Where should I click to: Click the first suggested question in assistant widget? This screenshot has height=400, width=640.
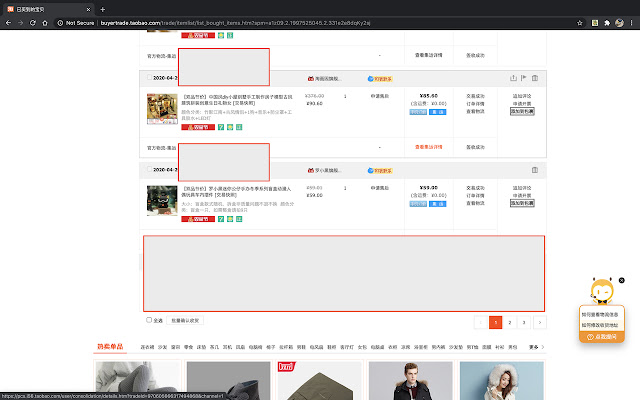click(600, 315)
